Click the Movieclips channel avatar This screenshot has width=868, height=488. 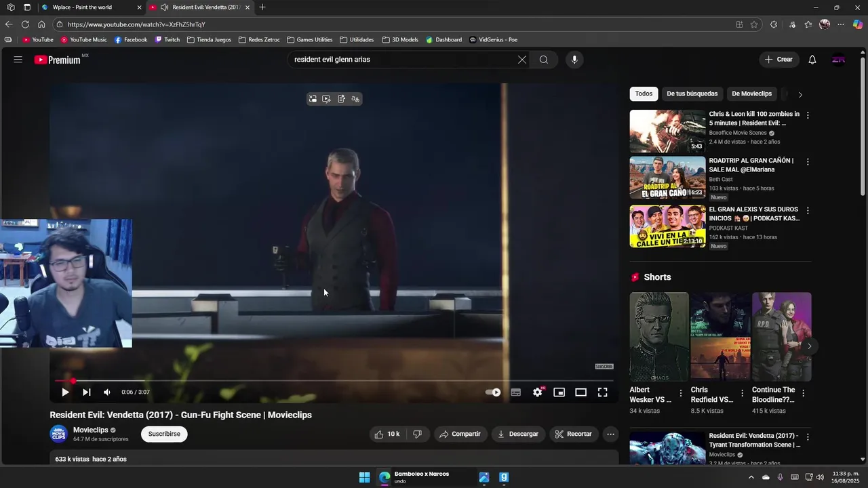(x=59, y=434)
